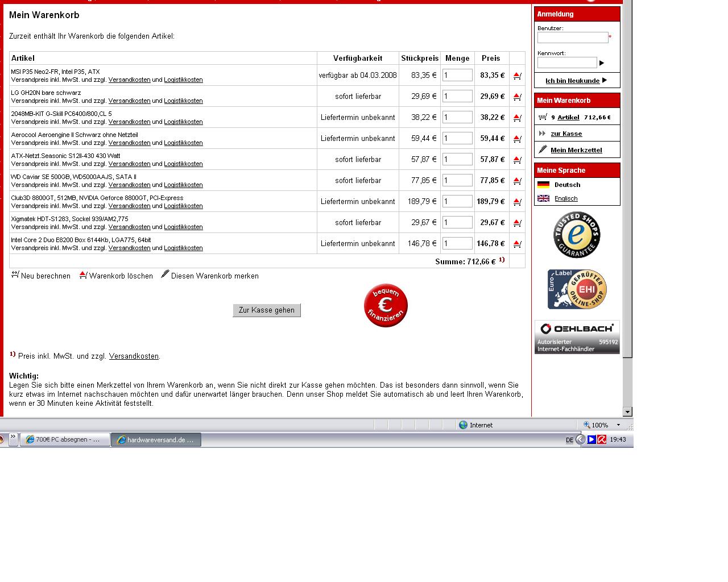This screenshot has height=582, width=728.
Task: Click the vertical scrollbar thumb
Action: 627,179
